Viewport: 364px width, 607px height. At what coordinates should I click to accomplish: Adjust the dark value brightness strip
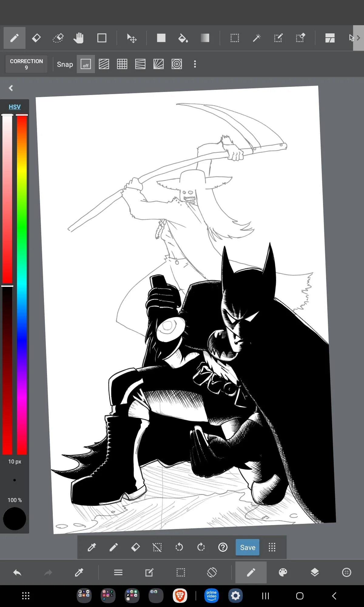pyautogui.click(x=7, y=370)
